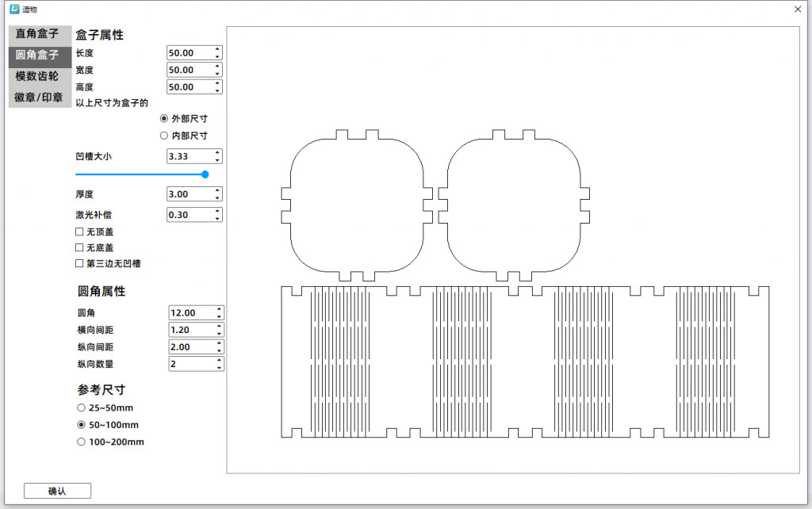
Task: Click the app logo icon in title bar
Action: (13, 9)
